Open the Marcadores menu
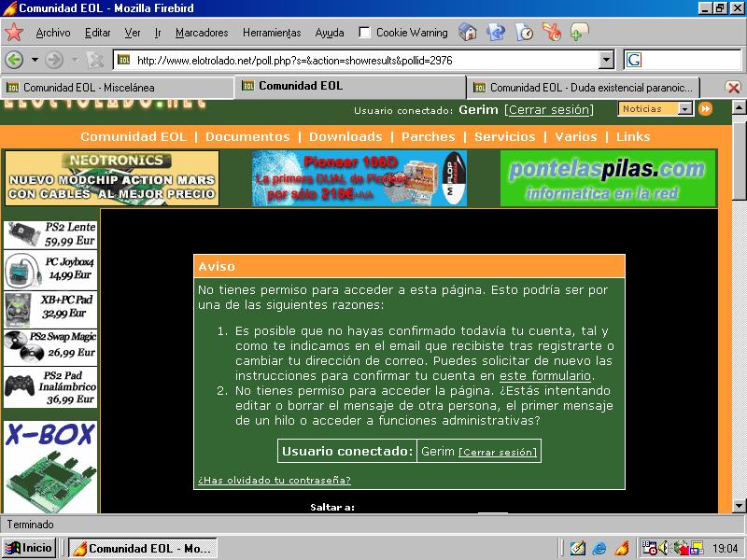This screenshot has height=560, width=747. 202,33
